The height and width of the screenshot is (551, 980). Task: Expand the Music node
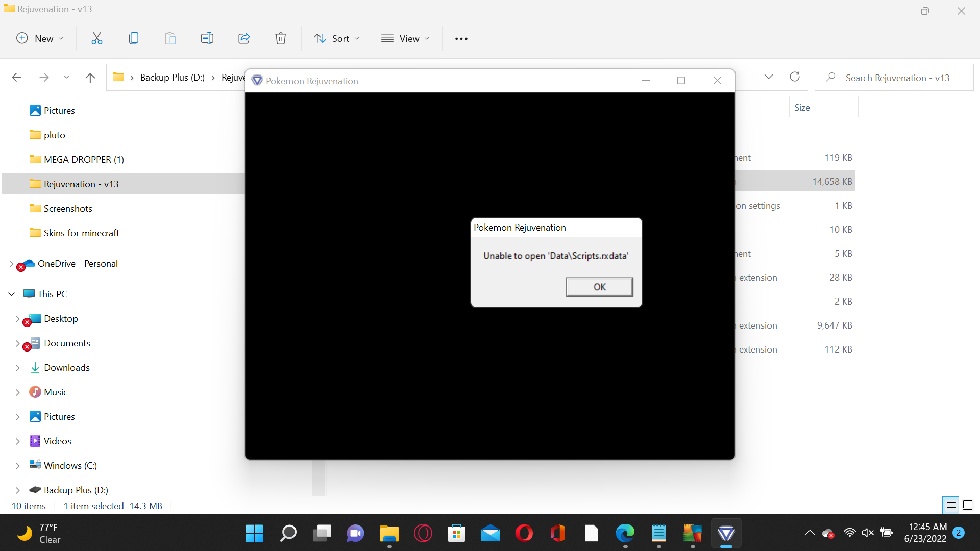[x=17, y=392]
